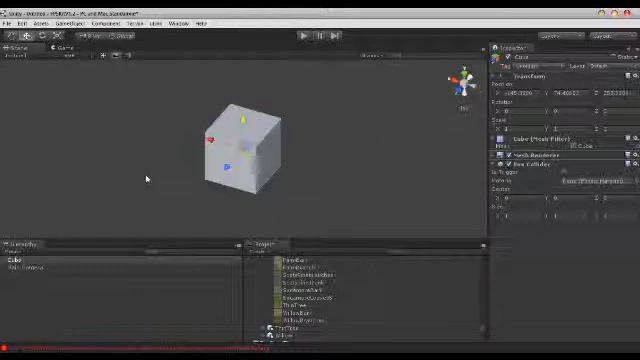Open the Edit menu
640x360 pixels.
click(22, 24)
